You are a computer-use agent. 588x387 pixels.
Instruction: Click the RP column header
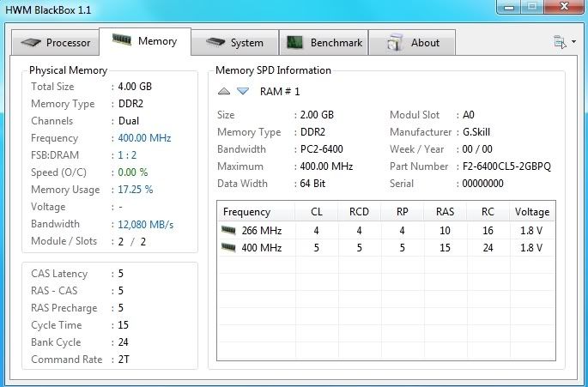(402, 212)
